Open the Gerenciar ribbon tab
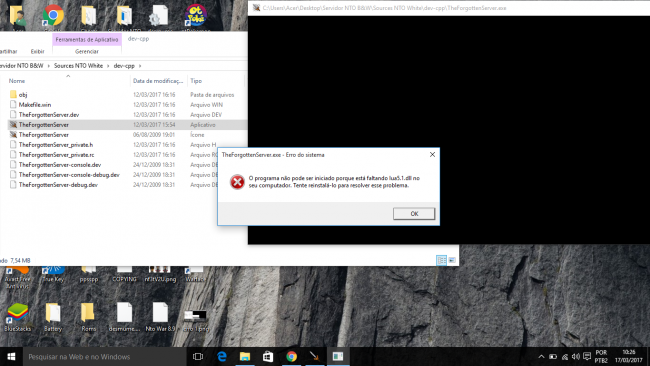This screenshot has height=366, width=650. click(x=87, y=51)
